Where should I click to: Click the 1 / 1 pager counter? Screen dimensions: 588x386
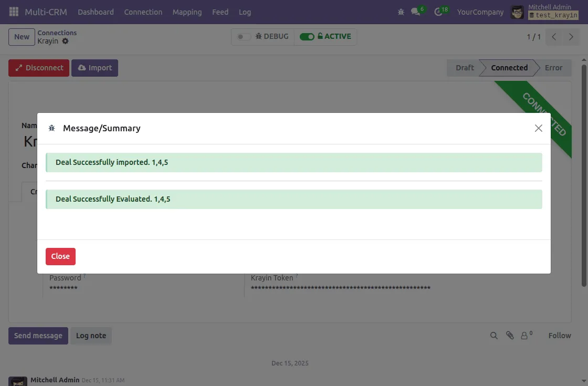533,37
